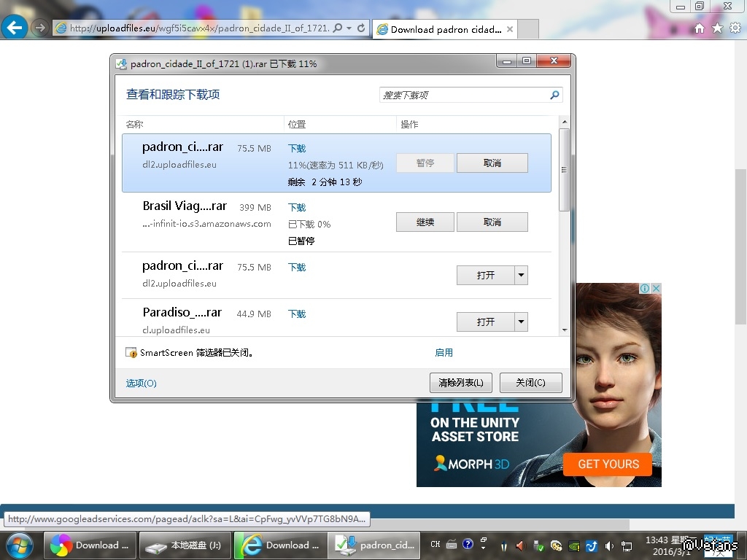Click the white volume speaker tray icon

(609, 545)
